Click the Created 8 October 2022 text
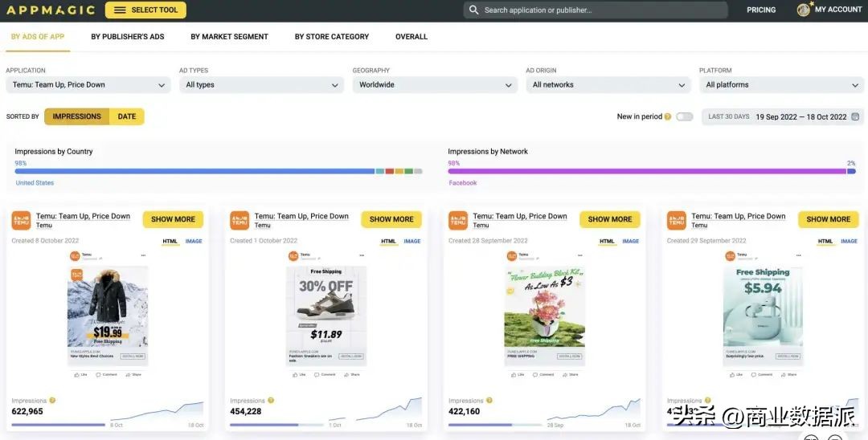This screenshot has width=868, height=440. (x=45, y=241)
